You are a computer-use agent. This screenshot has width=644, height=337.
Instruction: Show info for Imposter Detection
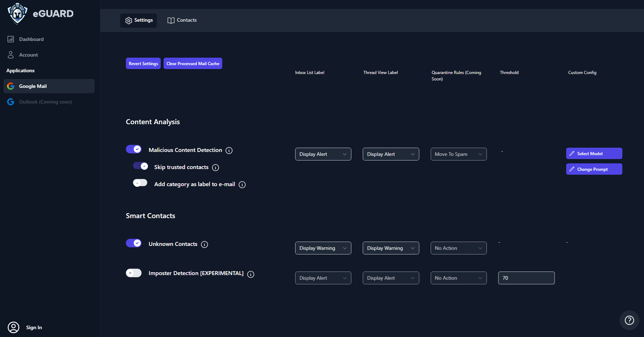(251, 274)
